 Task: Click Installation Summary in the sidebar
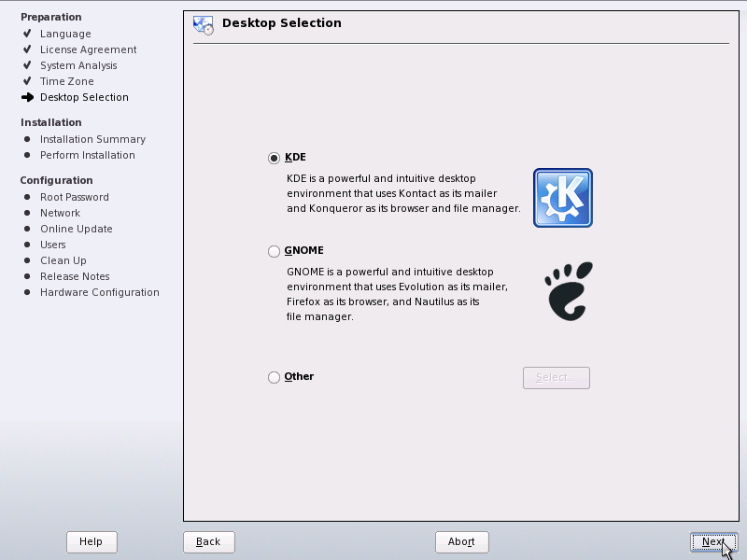point(92,139)
